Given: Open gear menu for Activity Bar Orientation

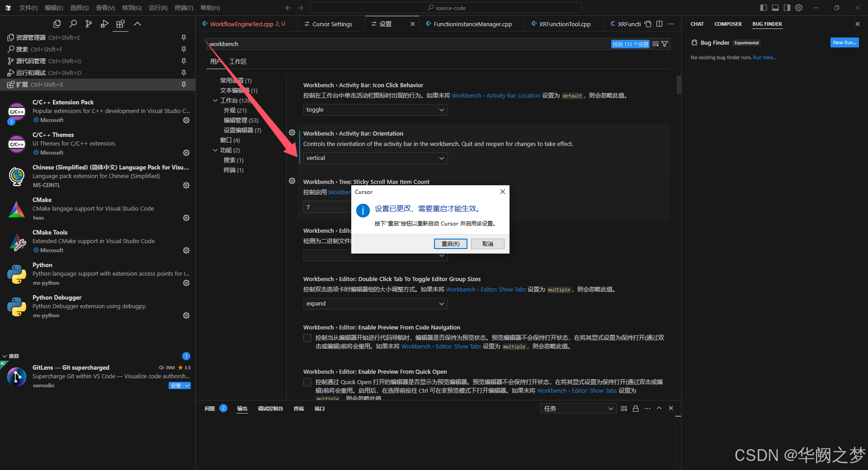Looking at the screenshot, I should tap(292, 132).
